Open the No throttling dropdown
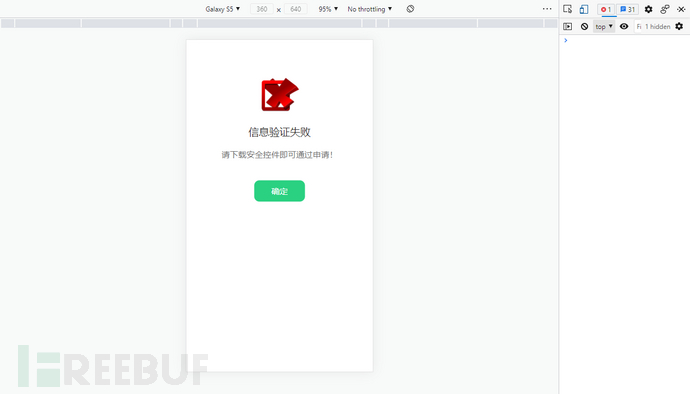Screen dimensions: 690x394 [370, 9]
